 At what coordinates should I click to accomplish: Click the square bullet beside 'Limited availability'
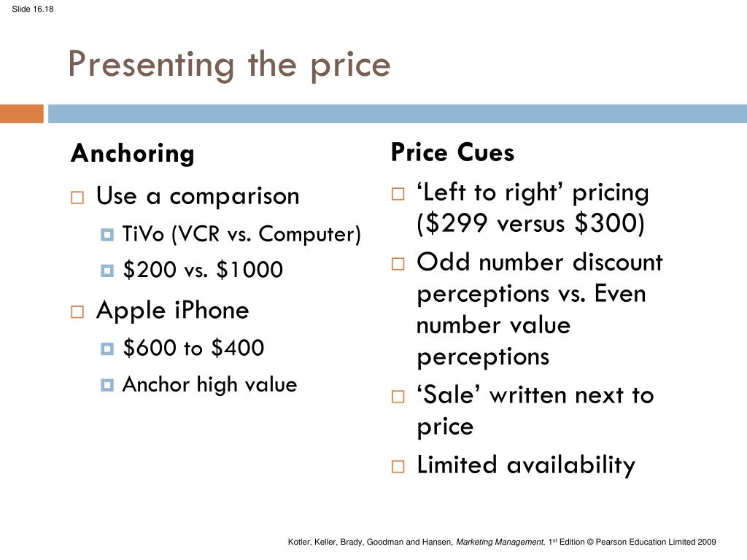pyautogui.click(x=398, y=466)
